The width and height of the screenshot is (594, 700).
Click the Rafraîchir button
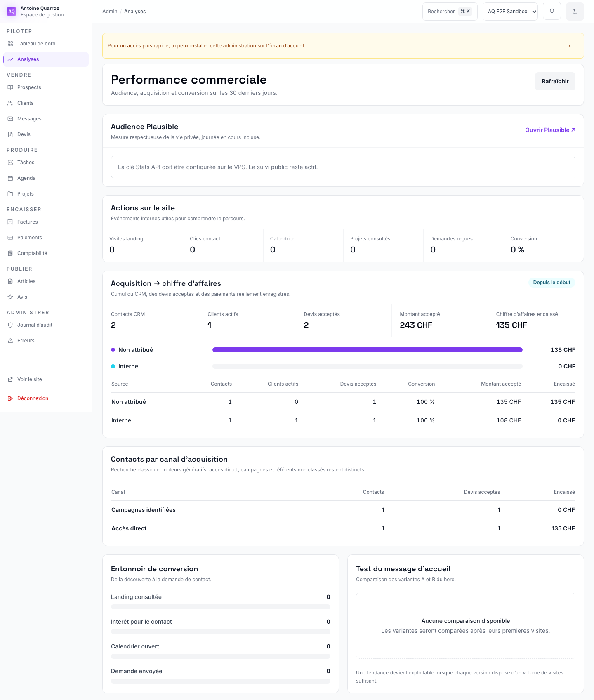(555, 81)
